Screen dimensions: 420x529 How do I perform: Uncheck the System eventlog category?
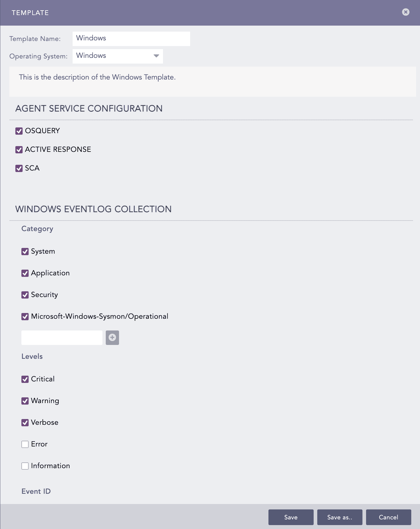coord(25,252)
